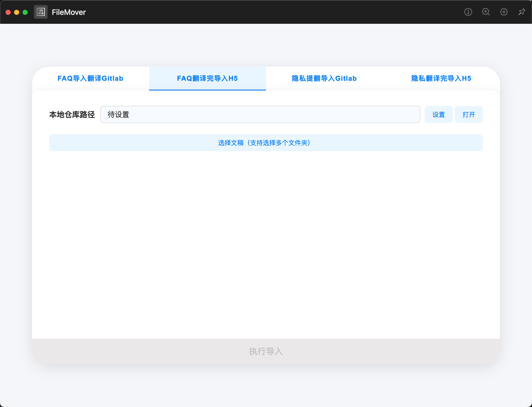Switch to FAQ导入翻译Gitlab tab
This screenshot has width=532, height=407.
click(x=90, y=79)
